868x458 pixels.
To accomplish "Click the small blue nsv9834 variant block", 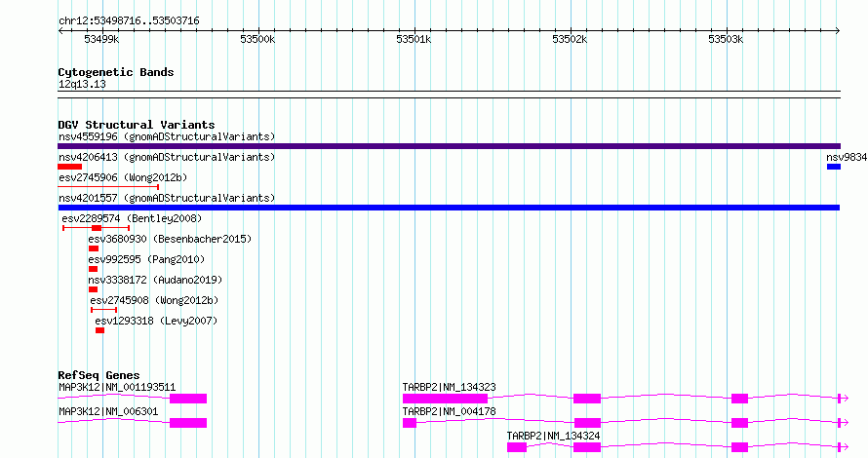I will point(834,167).
